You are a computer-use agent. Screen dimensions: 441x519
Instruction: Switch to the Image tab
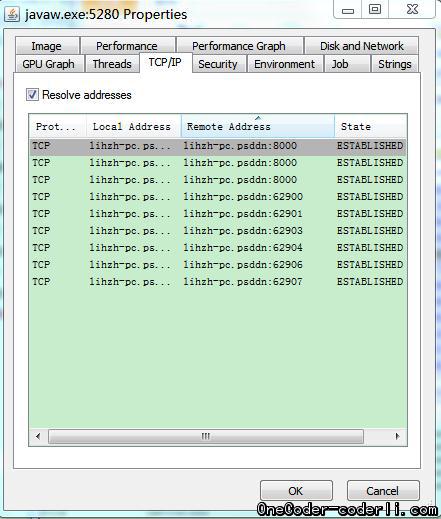click(x=47, y=46)
